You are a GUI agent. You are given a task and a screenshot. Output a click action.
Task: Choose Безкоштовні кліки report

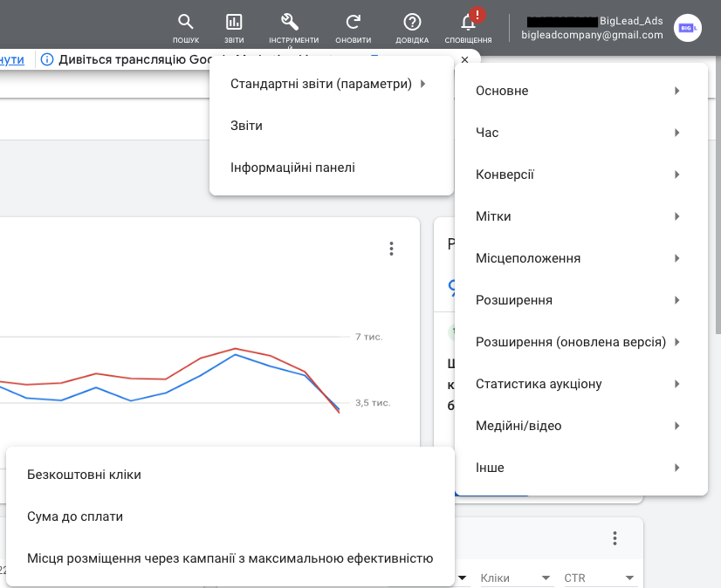[84, 475]
